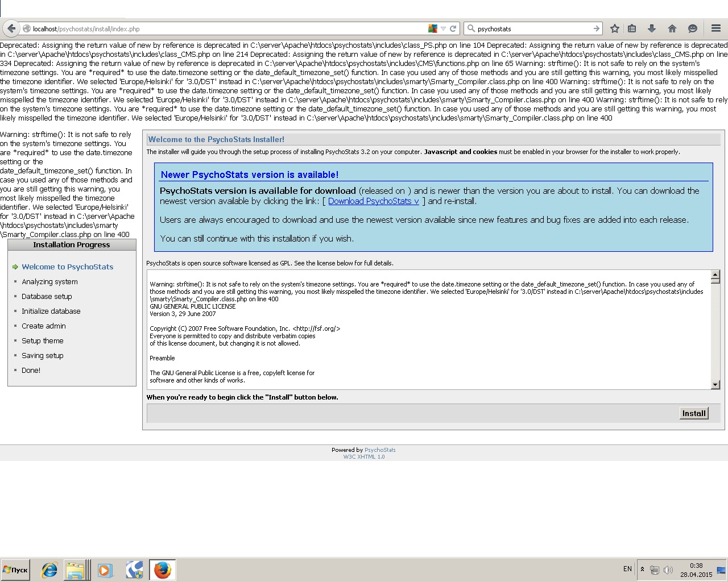This screenshot has height=582, width=728.
Task: Click Newer PsychoStats version is available! heading
Action: [x=250, y=174]
